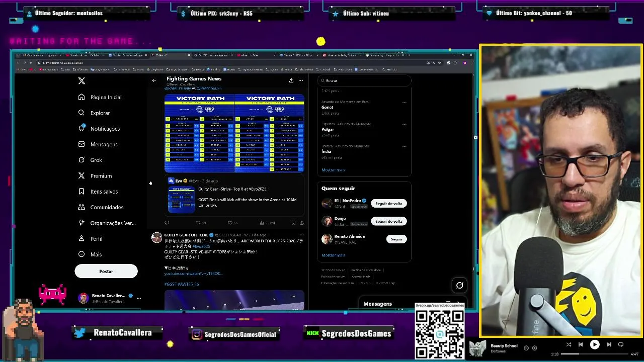Open the Premium page
The height and width of the screenshot is (362, 644).
(x=95, y=176)
